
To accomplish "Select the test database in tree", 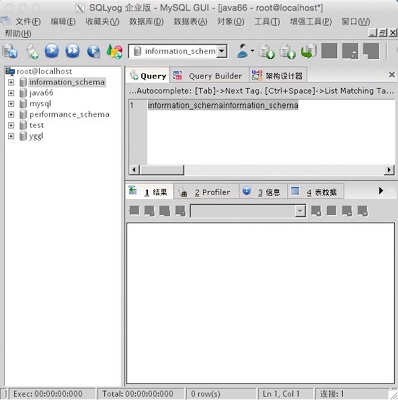I will [x=36, y=125].
